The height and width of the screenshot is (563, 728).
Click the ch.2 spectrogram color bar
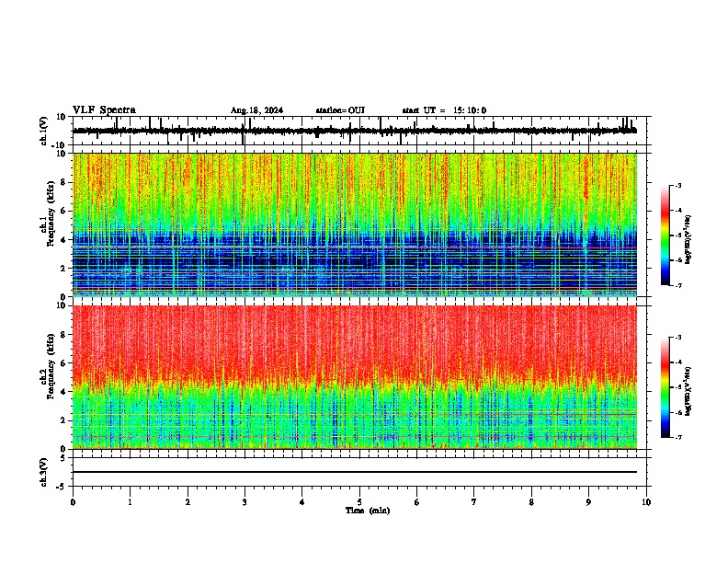(665, 387)
